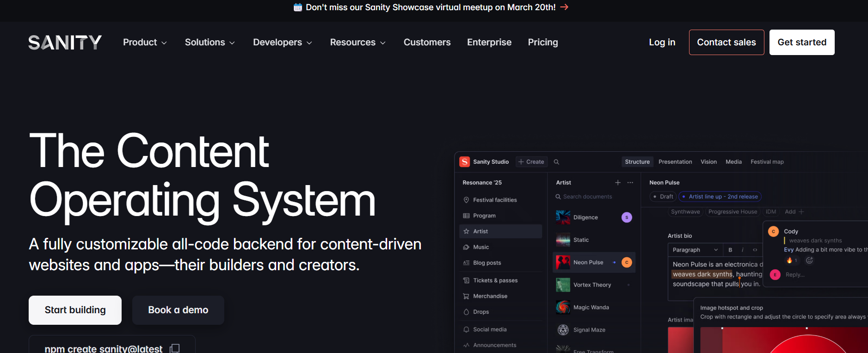
Task: Select the Static artist row
Action: click(594, 240)
